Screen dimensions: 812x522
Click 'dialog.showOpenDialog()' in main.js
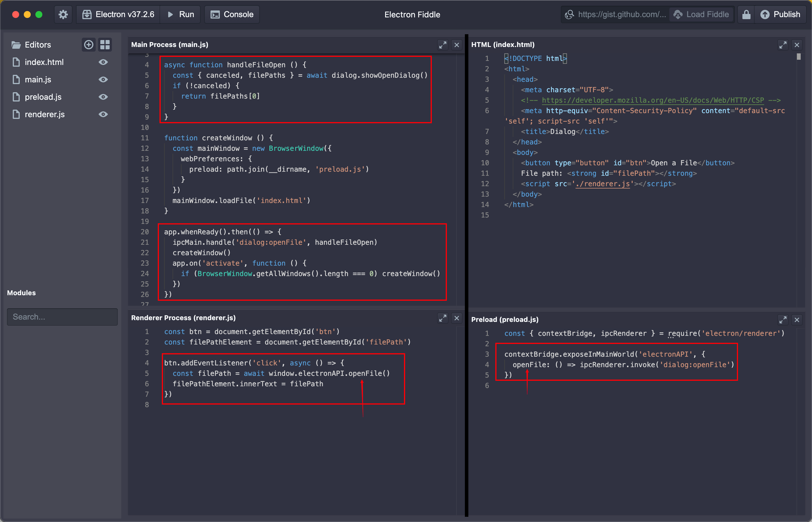click(x=380, y=75)
